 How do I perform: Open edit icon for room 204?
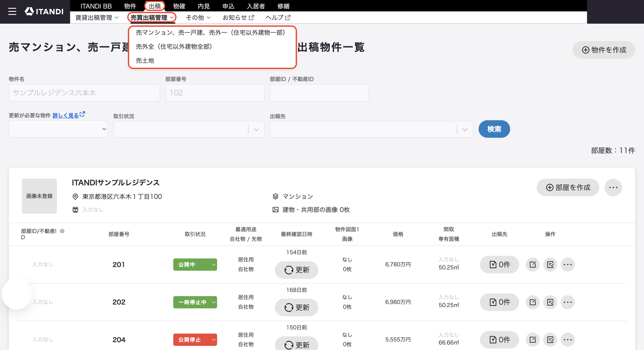(533, 339)
